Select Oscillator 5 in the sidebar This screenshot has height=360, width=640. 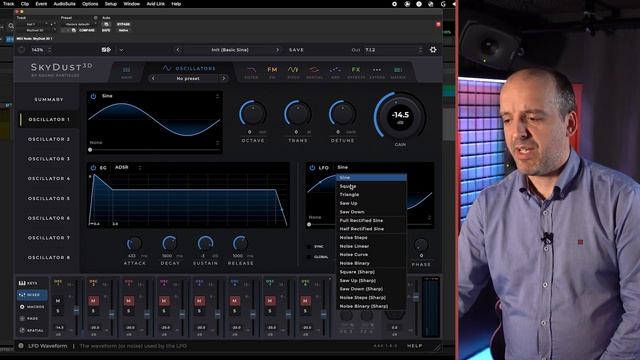[x=49, y=198]
